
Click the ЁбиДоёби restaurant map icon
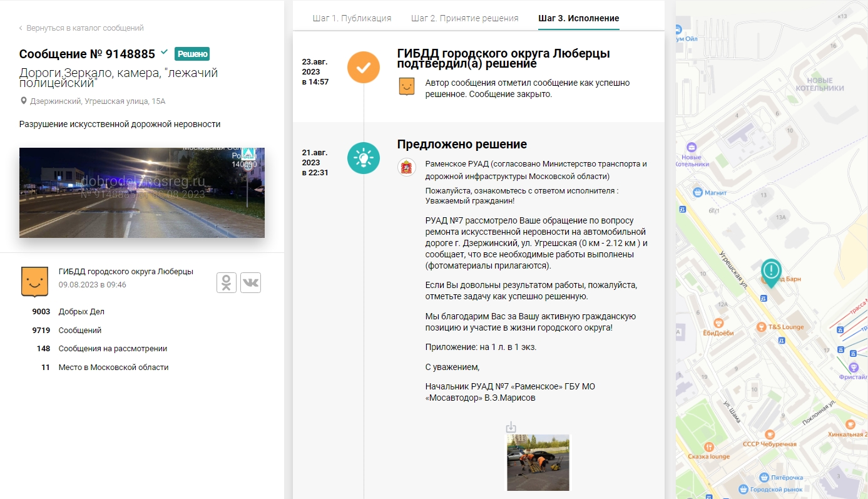717,323
